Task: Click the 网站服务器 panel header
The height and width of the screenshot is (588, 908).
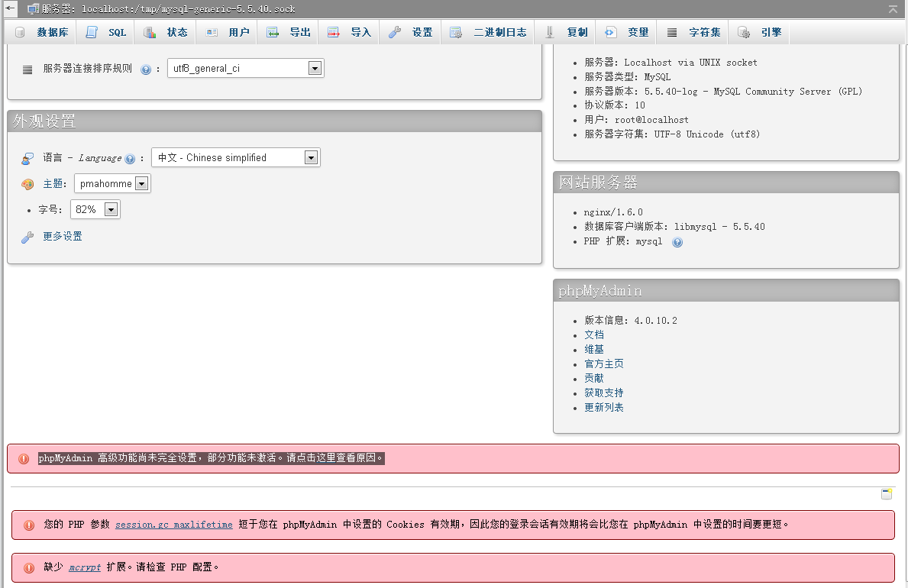Action: coord(726,183)
